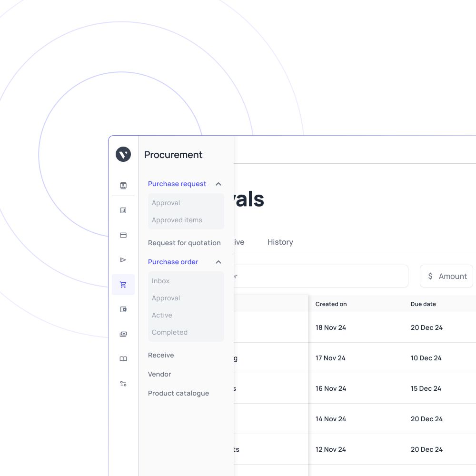Click the paper plane send icon

[x=123, y=260]
